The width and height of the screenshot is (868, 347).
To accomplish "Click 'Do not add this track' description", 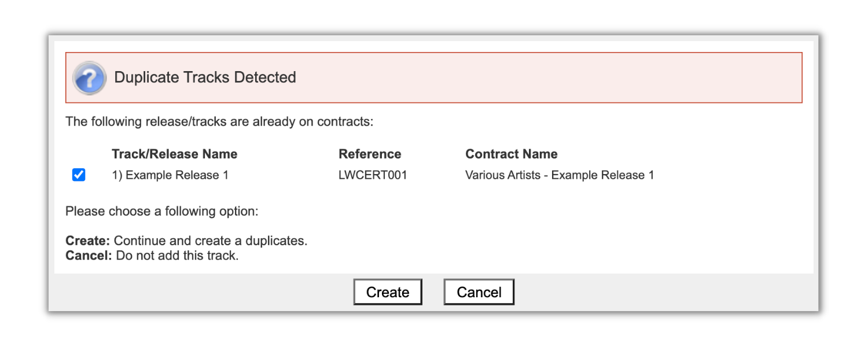I will pos(178,255).
